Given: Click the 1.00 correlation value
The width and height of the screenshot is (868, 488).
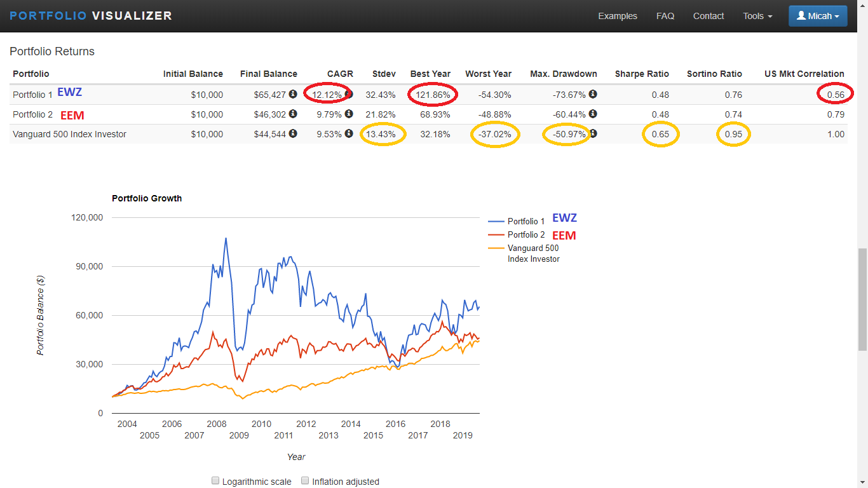Looking at the screenshot, I should pos(836,134).
